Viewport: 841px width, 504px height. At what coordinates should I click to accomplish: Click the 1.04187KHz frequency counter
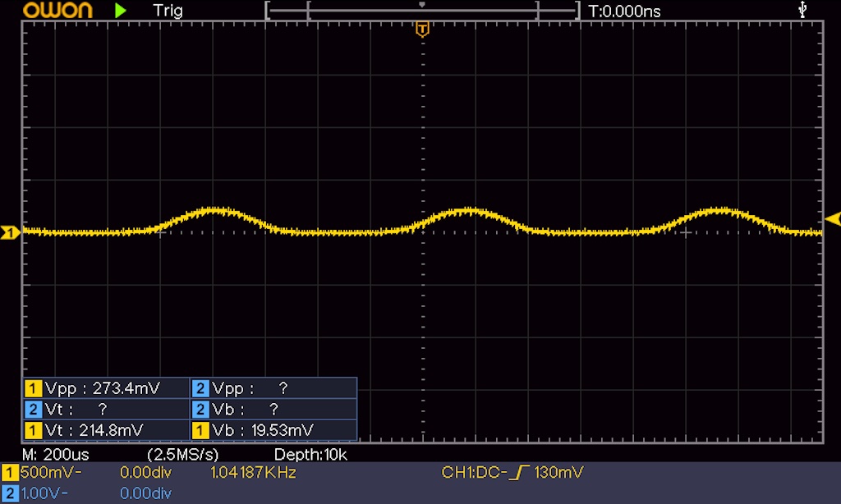pyautogui.click(x=253, y=473)
